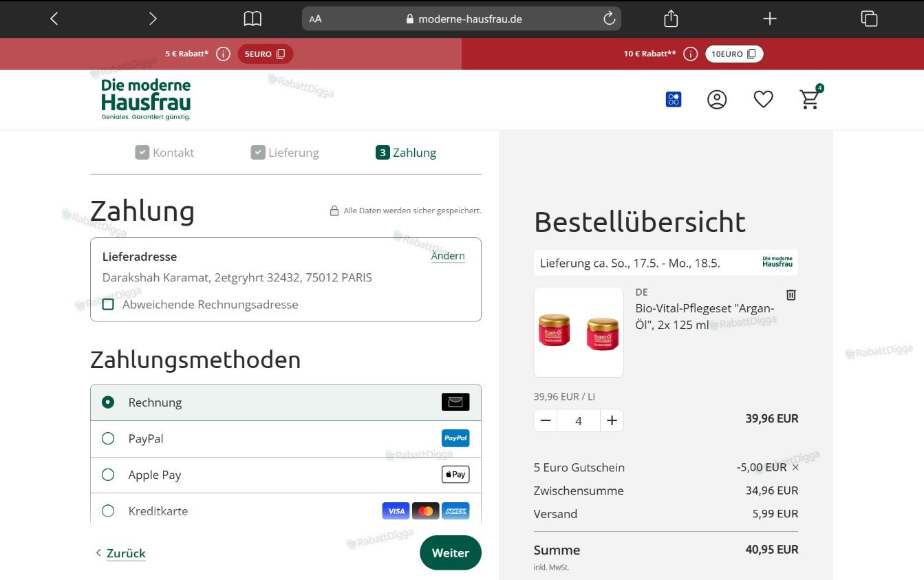Image resolution: width=924 pixels, height=580 pixels.
Task: Select the Zahlung checkout step
Action: pyautogui.click(x=406, y=153)
